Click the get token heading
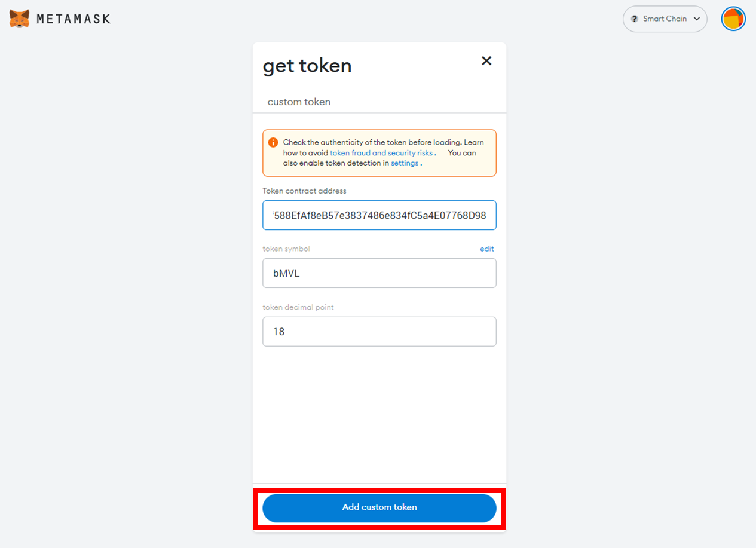 pos(307,66)
